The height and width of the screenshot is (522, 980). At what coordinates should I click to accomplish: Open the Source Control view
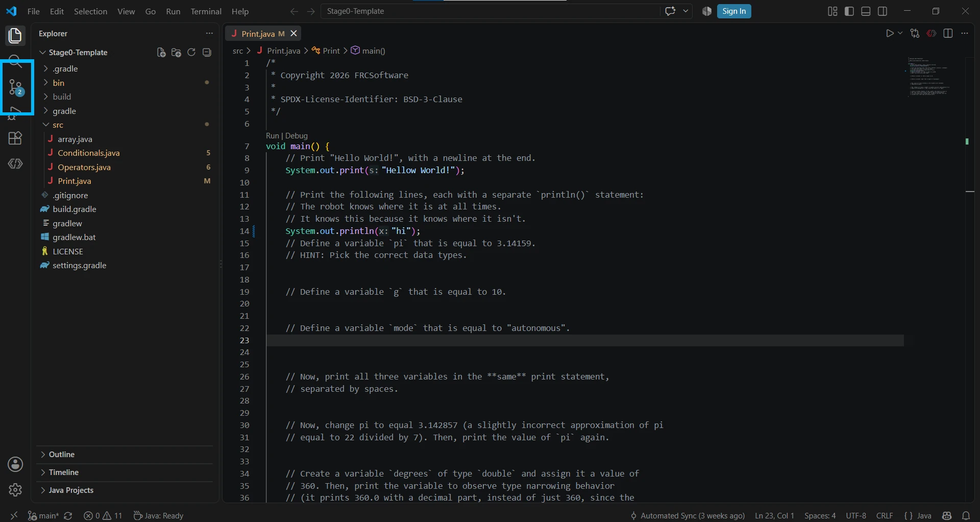click(16, 87)
